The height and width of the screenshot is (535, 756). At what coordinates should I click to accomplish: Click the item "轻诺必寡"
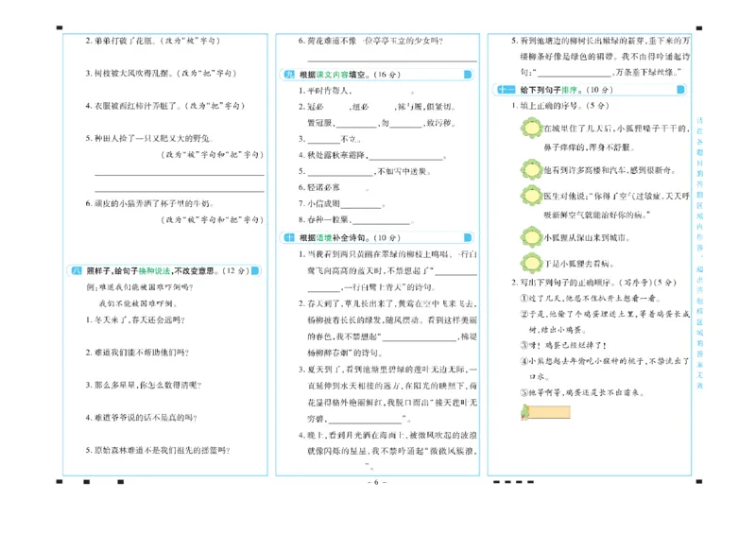pos(323,188)
